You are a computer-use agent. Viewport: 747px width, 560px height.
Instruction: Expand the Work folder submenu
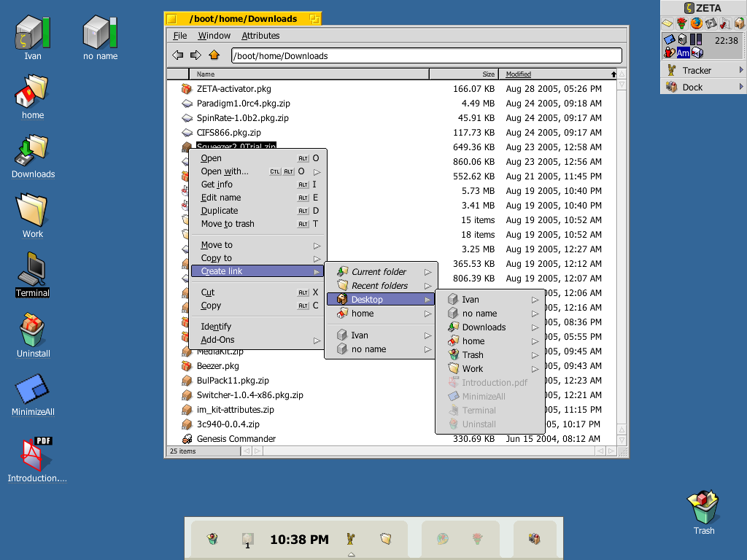[x=535, y=369]
